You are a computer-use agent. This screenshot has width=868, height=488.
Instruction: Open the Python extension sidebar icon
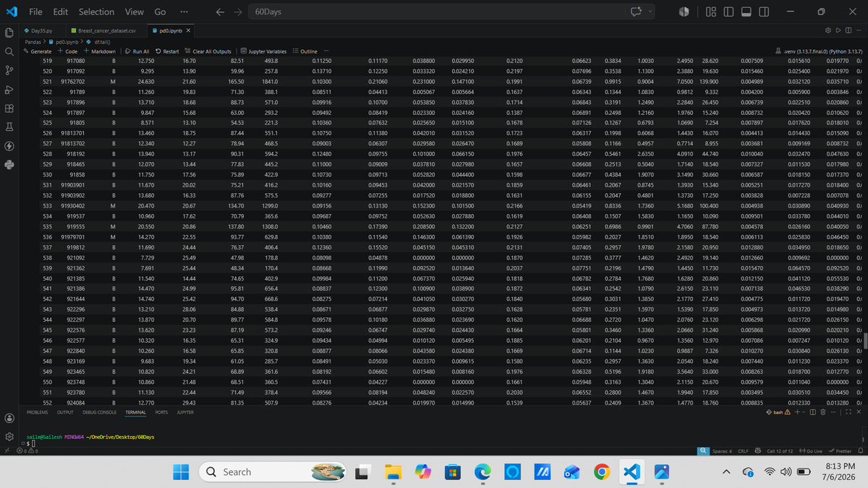click(9, 163)
